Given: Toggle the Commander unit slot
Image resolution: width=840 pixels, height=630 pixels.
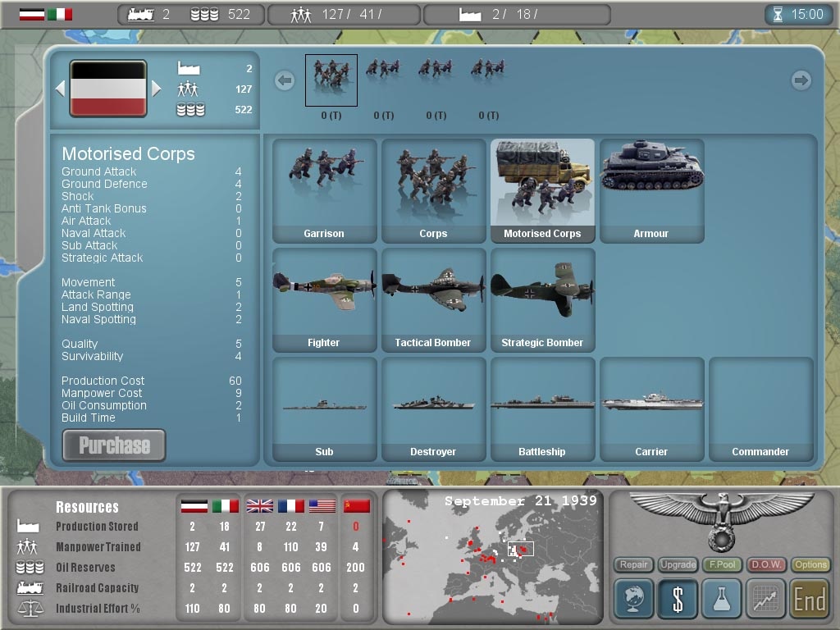Looking at the screenshot, I should click(x=760, y=407).
